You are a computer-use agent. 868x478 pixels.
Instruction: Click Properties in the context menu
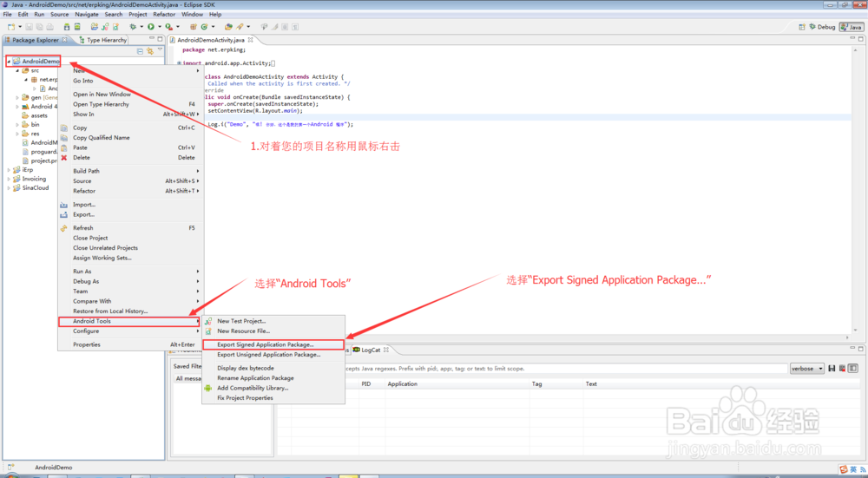(129, 344)
